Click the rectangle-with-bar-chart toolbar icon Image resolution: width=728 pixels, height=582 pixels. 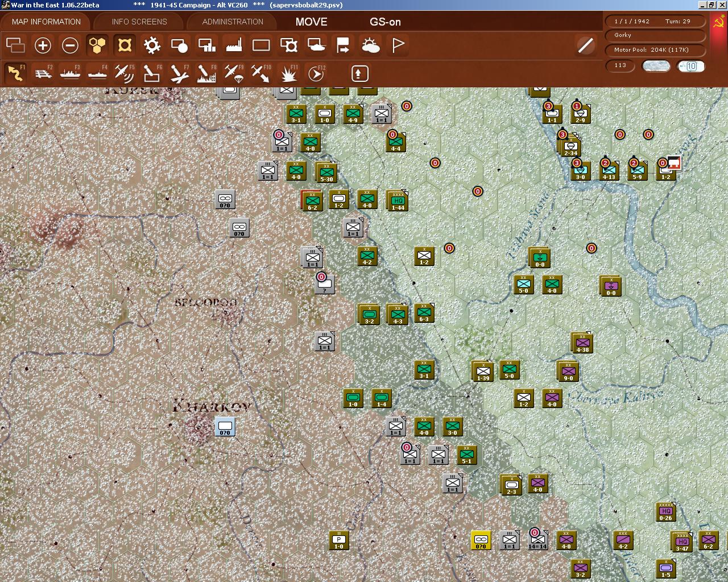click(x=206, y=45)
